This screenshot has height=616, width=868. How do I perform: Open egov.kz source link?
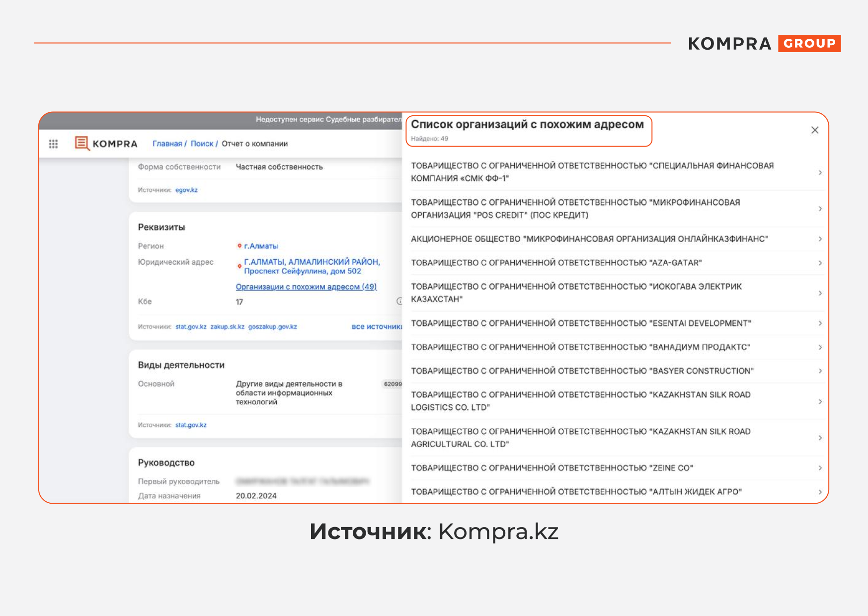pos(186,190)
